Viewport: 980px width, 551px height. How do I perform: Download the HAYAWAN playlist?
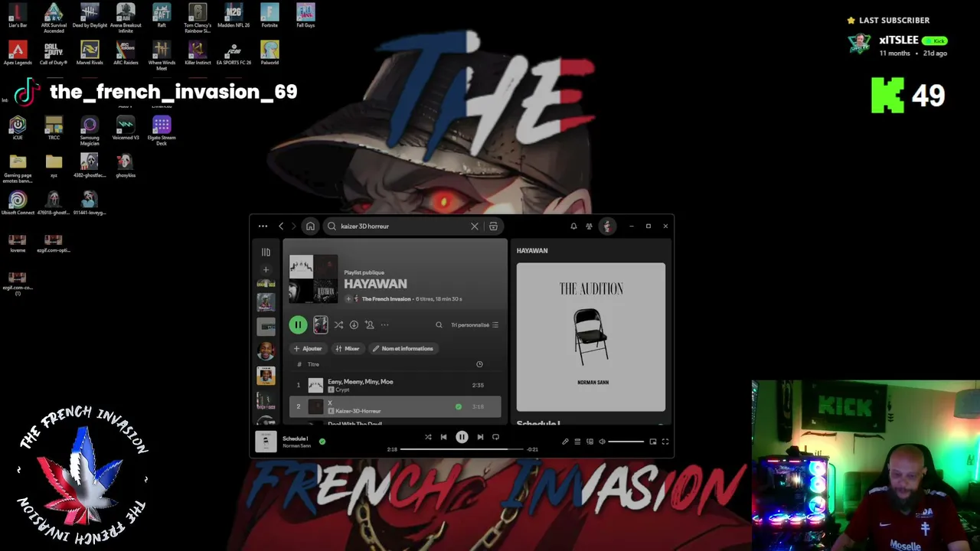click(x=354, y=325)
